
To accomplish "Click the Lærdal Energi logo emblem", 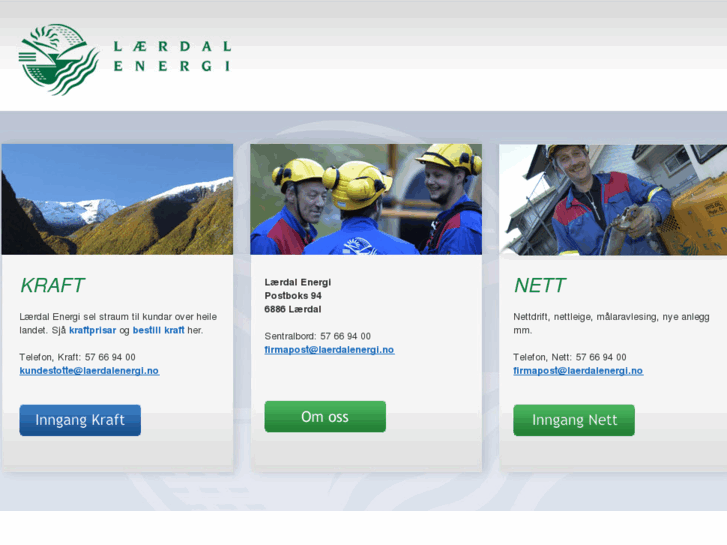I will pos(59,59).
